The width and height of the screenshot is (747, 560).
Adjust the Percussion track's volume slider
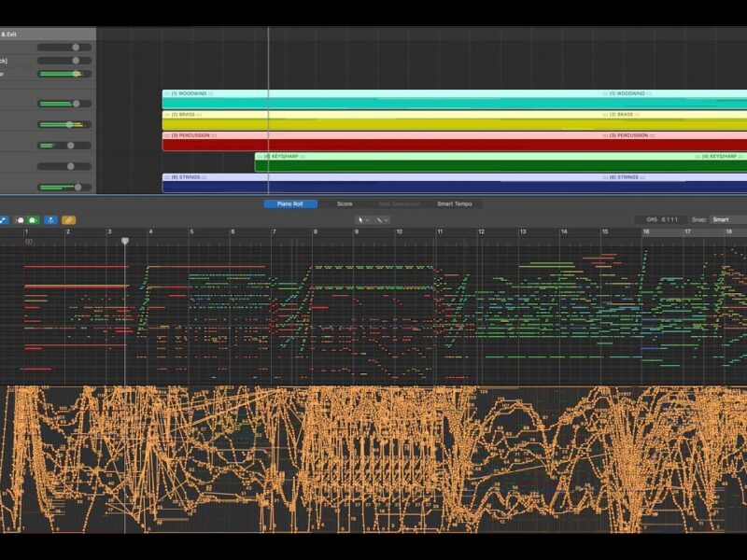[64, 146]
